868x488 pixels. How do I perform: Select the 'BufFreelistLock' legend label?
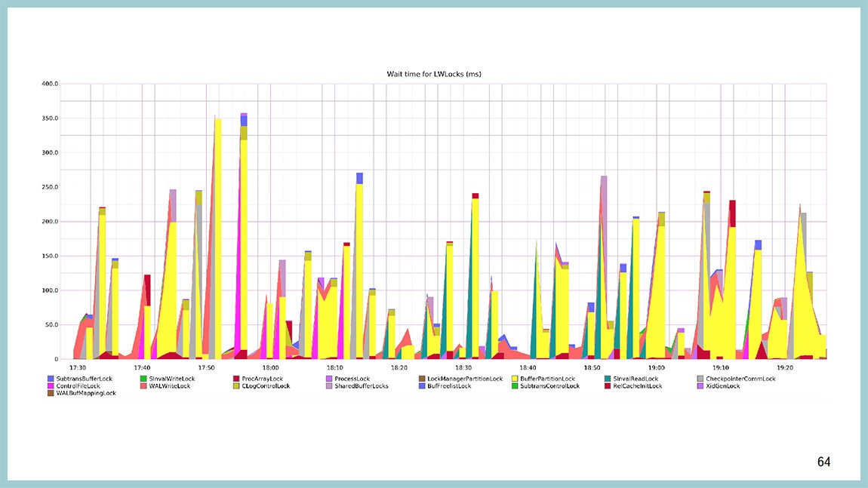click(x=450, y=386)
